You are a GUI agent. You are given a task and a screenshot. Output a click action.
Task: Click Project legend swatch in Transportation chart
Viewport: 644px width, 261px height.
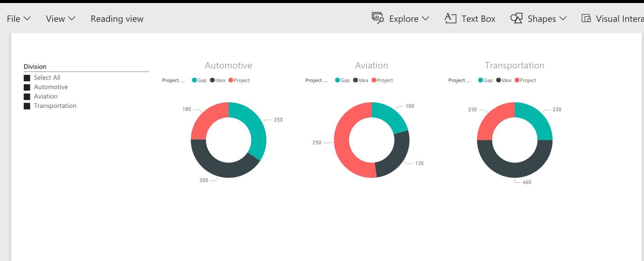[517, 80]
